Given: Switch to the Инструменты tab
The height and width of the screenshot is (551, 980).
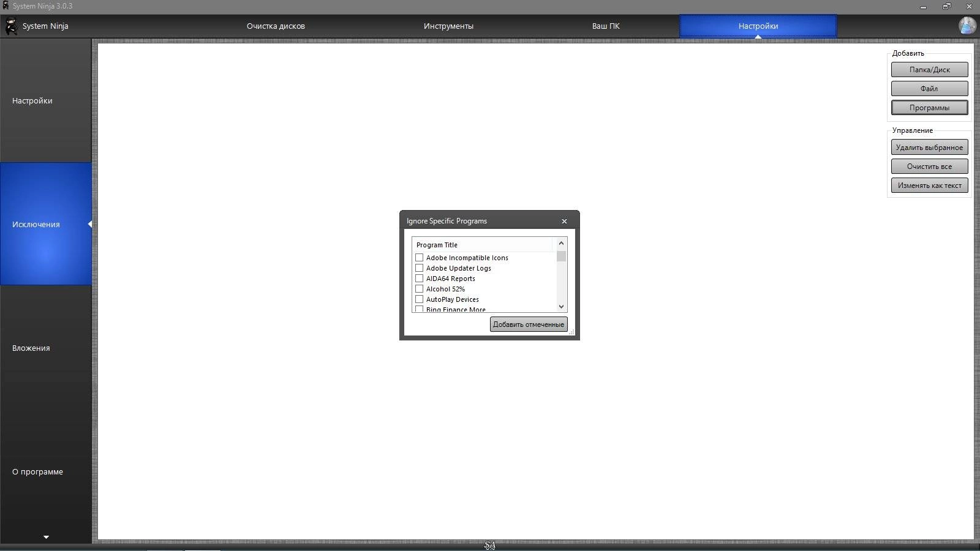Looking at the screenshot, I should click(x=448, y=26).
